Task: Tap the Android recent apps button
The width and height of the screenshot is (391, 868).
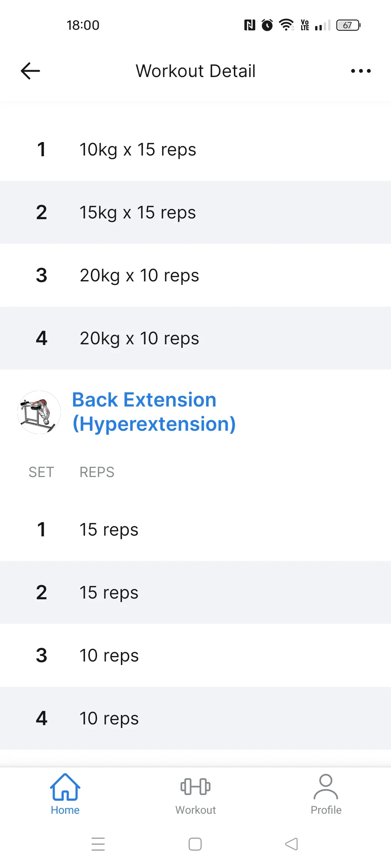Action: tap(98, 844)
